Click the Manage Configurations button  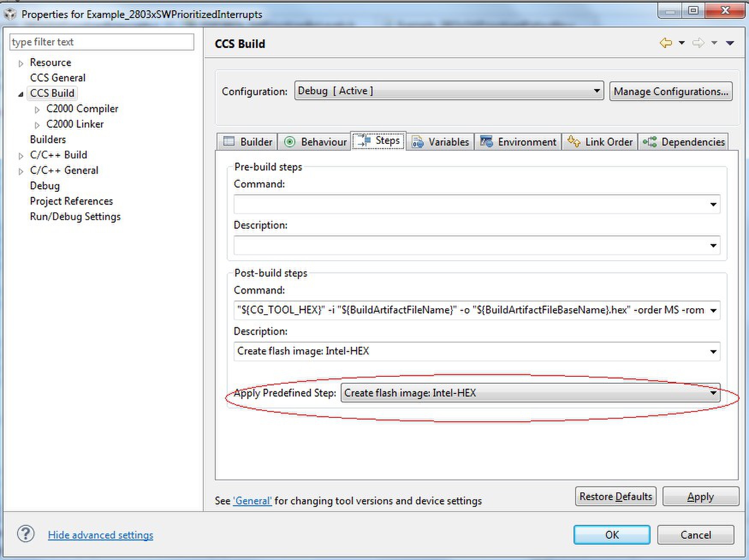671,91
